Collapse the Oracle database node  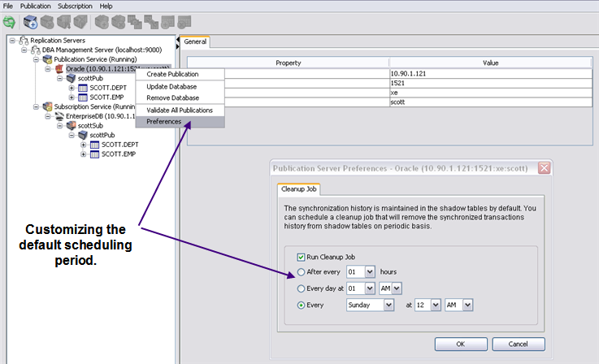tap(48, 69)
